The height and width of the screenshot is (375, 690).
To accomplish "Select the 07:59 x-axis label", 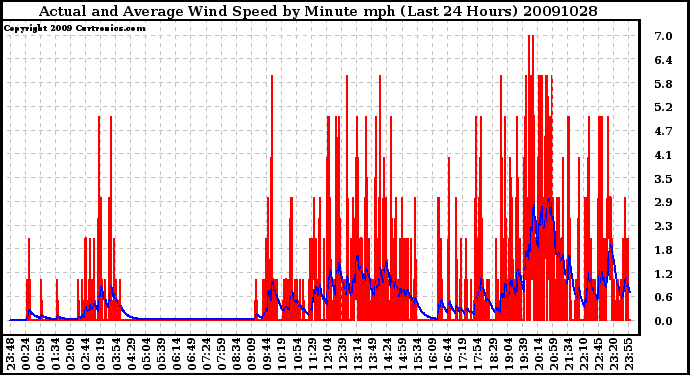I will coord(221,354).
